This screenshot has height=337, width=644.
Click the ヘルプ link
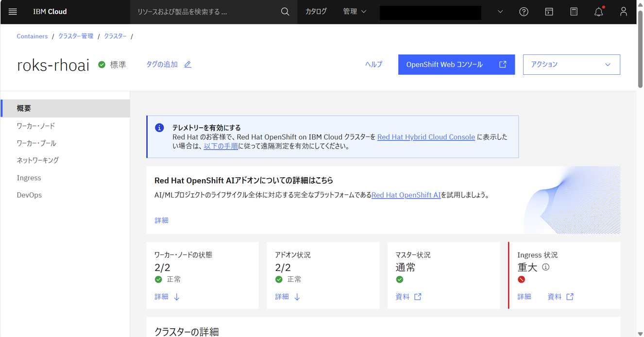tap(373, 64)
